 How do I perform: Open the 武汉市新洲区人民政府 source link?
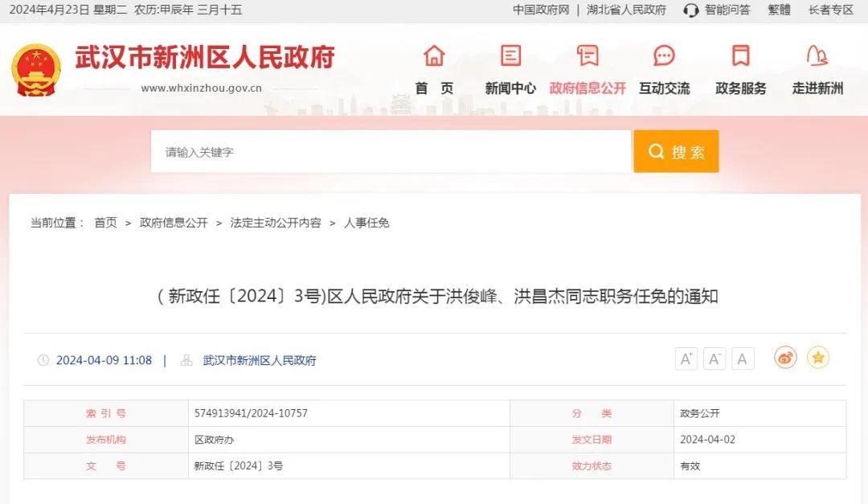[260, 360]
